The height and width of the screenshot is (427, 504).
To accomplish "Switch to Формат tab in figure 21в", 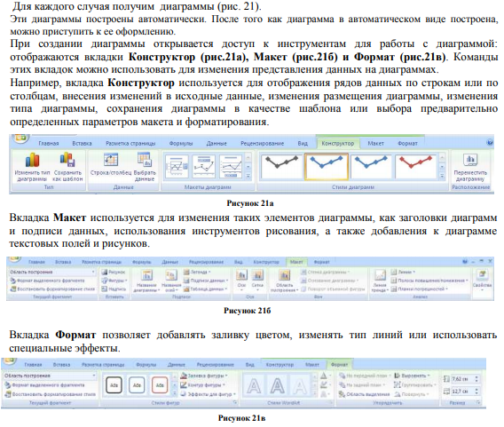I will pyautogui.click(x=340, y=365).
